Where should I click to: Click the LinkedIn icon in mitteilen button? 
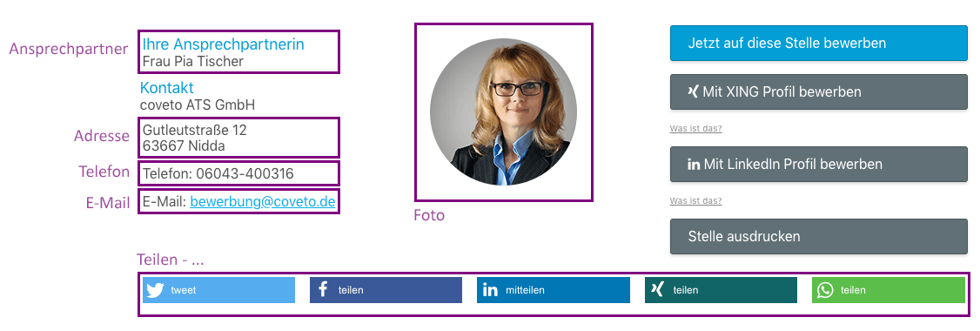click(491, 290)
